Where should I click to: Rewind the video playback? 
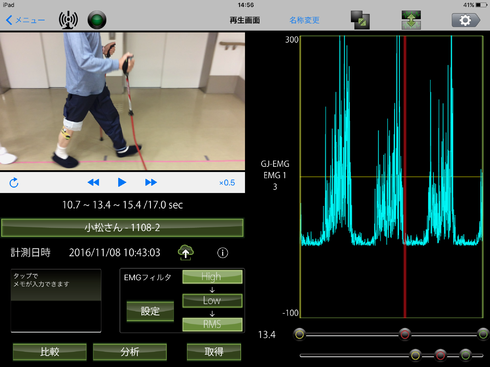coord(93,182)
